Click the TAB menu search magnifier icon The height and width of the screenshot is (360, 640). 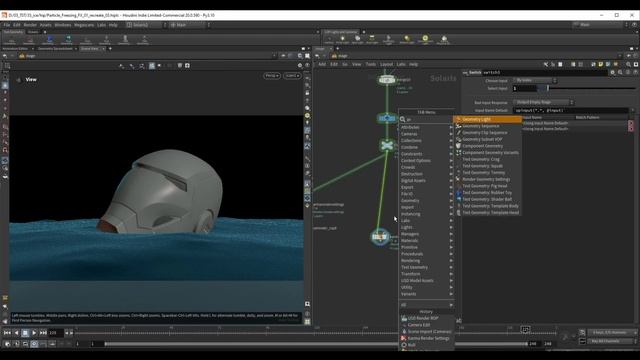(x=402, y=120)
